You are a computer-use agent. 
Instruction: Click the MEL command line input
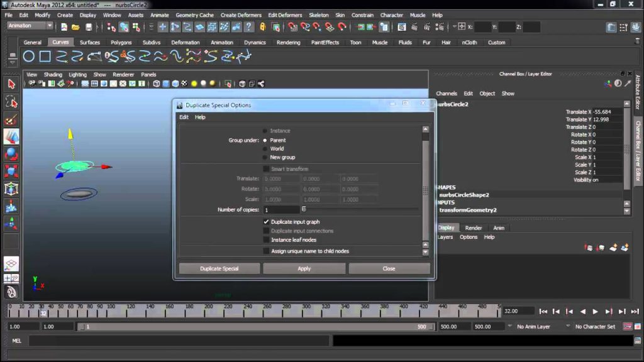click(179, 341)
